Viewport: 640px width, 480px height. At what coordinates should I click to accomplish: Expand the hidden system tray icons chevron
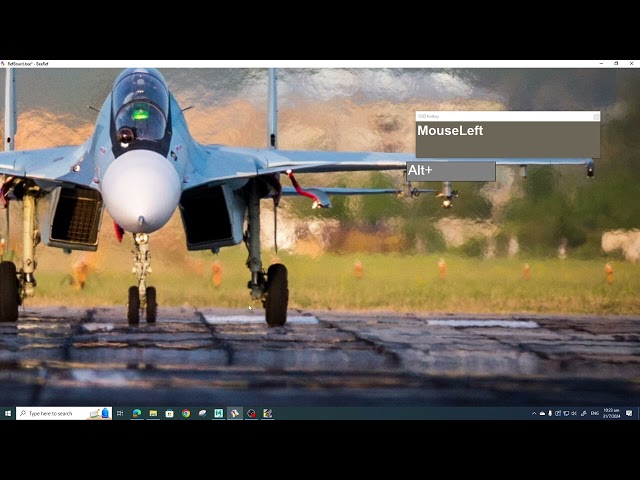(534, 413)
